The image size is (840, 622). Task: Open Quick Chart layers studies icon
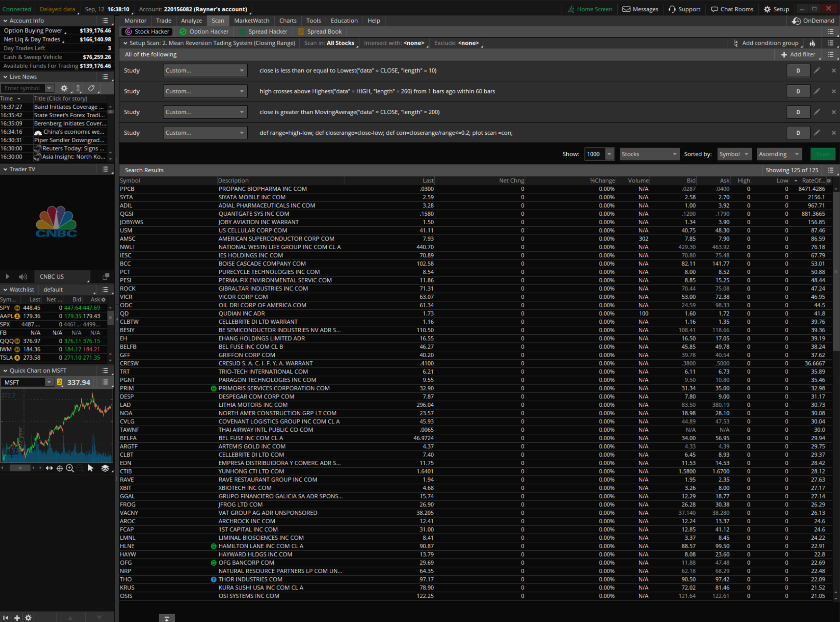tap(105, 468)
